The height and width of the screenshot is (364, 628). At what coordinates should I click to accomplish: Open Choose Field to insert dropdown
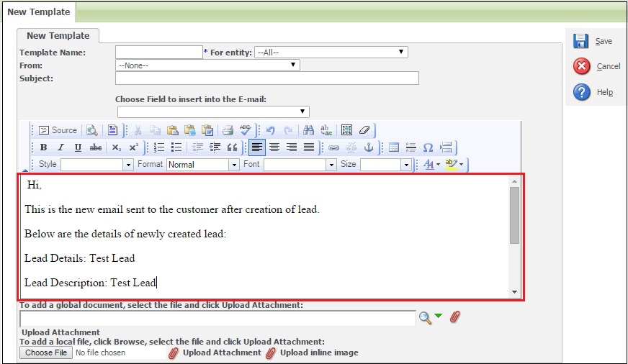(x=213, y=112)
